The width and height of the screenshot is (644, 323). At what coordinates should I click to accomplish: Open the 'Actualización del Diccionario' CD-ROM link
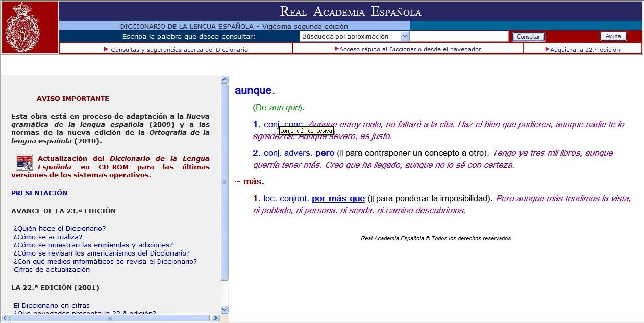110,167
